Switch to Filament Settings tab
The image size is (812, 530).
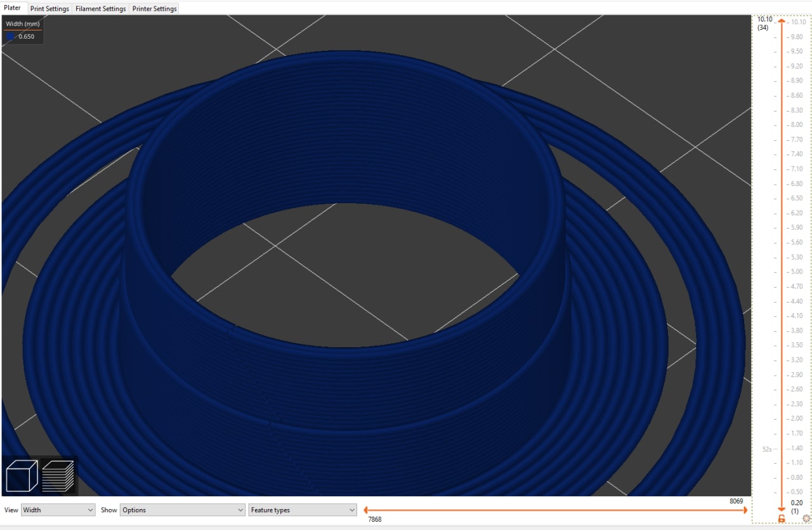(100, 9)
